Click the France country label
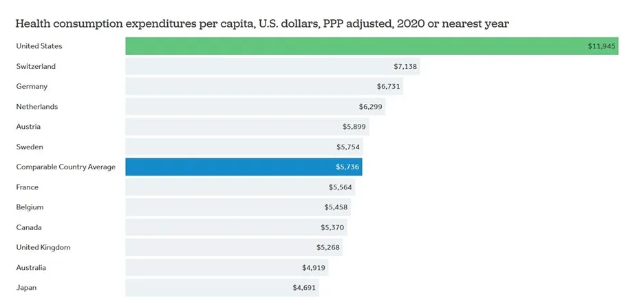This screenshot has height=303, width=644. point(28,187)
